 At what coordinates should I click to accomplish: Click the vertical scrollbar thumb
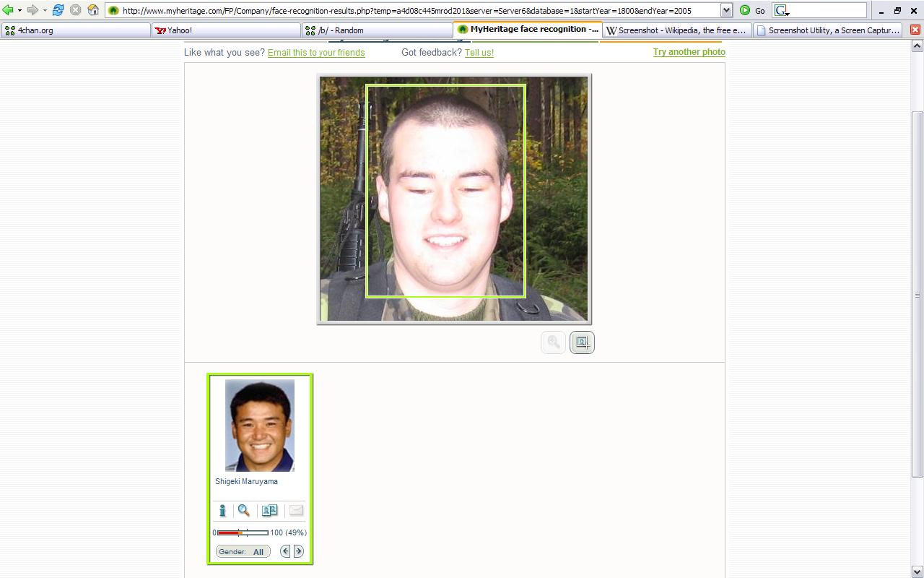pos(918,294)
